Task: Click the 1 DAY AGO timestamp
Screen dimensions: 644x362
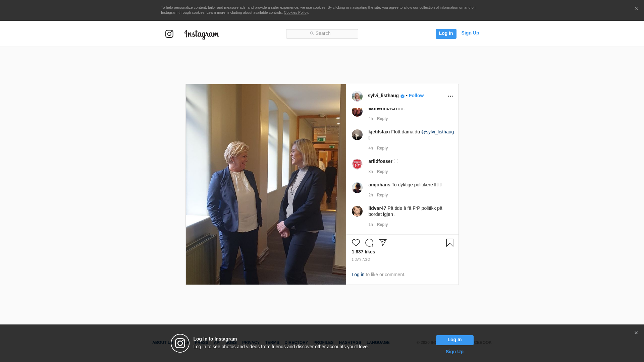Action: pyautogui.click(x=361, y=260)
